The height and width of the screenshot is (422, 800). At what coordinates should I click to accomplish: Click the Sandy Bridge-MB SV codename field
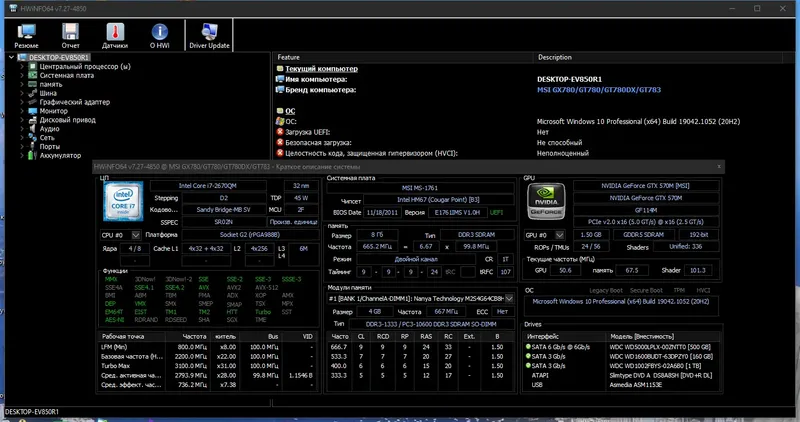click(223, 210)
